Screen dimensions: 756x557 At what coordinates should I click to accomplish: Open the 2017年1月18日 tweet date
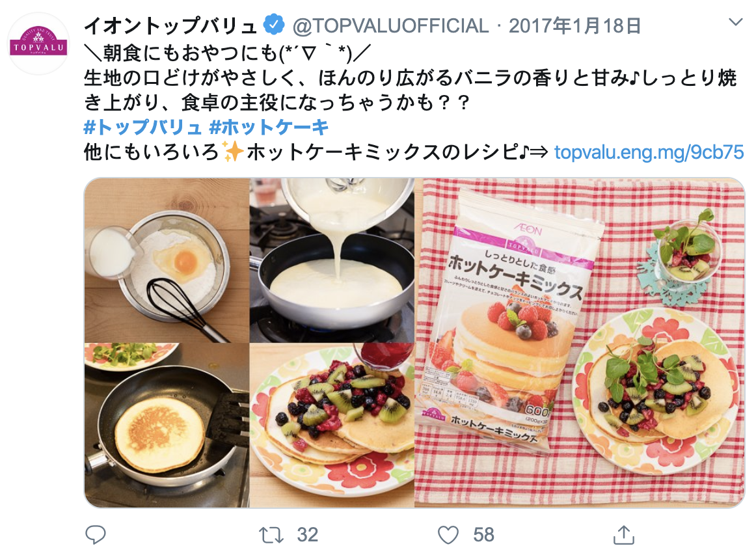[x=574, y=25]
